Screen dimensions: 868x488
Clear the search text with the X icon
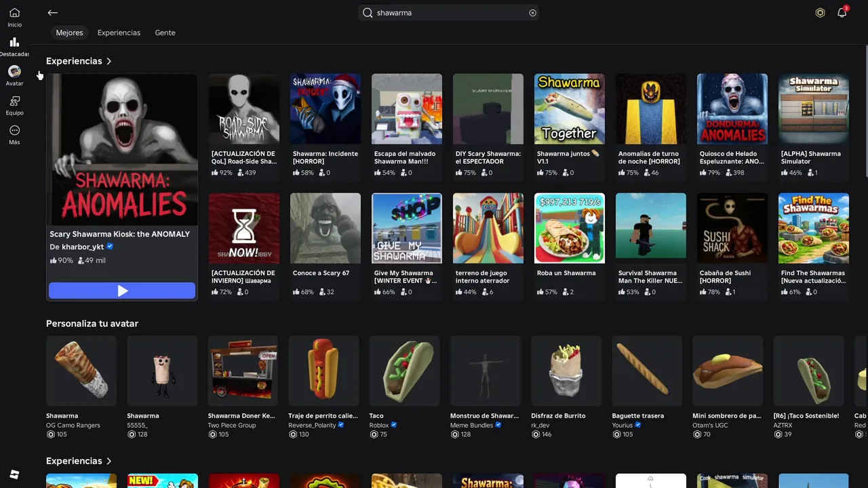coord(532,13)
